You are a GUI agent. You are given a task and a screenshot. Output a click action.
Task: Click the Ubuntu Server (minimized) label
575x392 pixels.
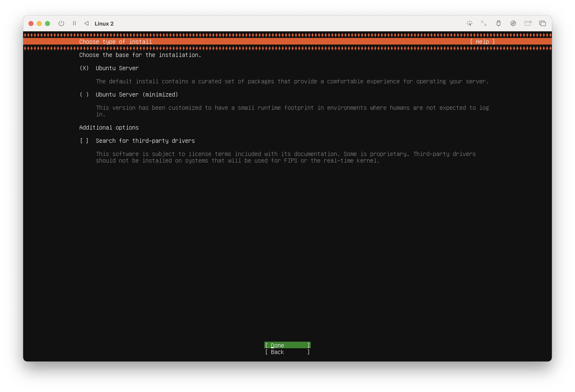(137, 95)
